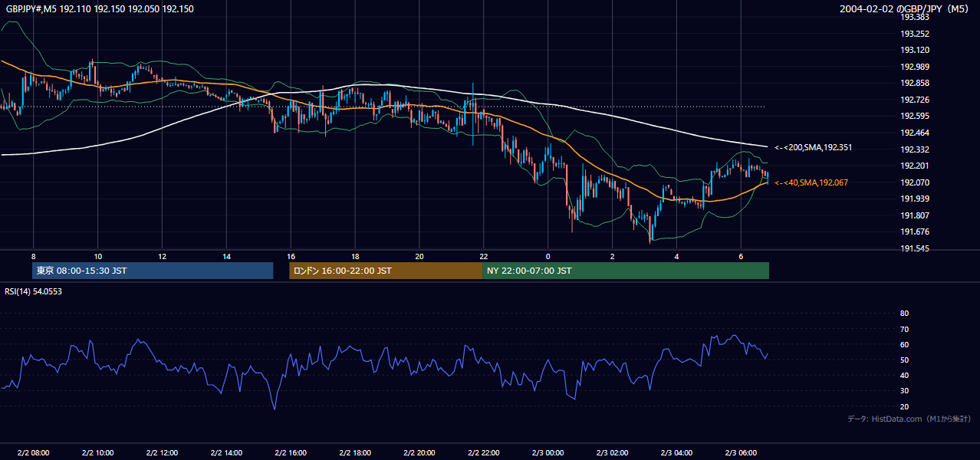980x460 pixels.
Task: Click the 192.464 price axis label
Action: [x=915, y=133]
